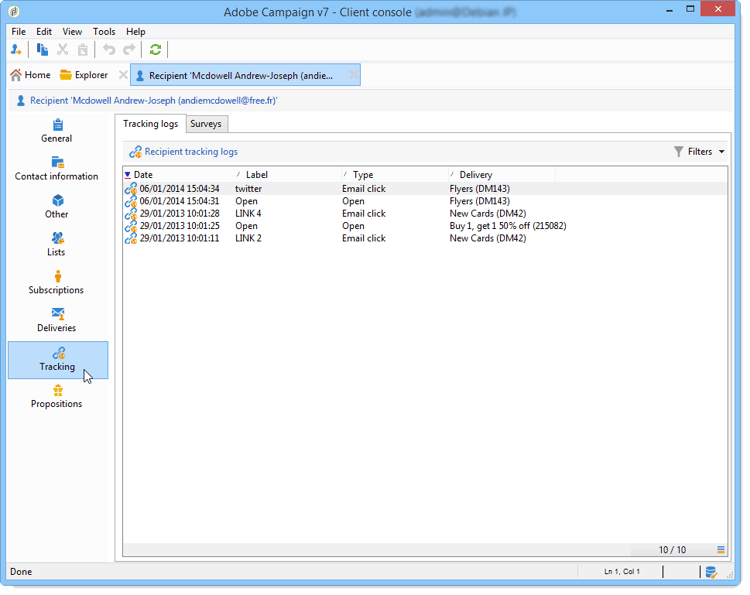Sort by the Label column header
This screenshot has width=750, height=595.
pos(287,175)
